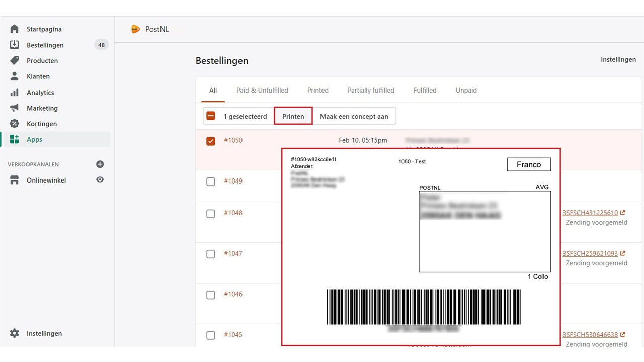Open Startpagina in the sidebar
Screen dimensions: 644x362
click(x=44, y=29)
